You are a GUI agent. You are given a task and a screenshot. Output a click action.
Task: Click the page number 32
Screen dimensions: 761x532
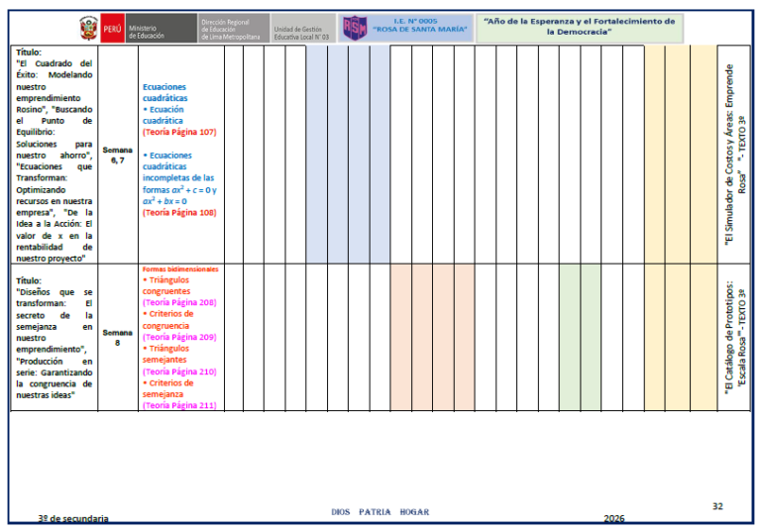(x=717, y=506)
